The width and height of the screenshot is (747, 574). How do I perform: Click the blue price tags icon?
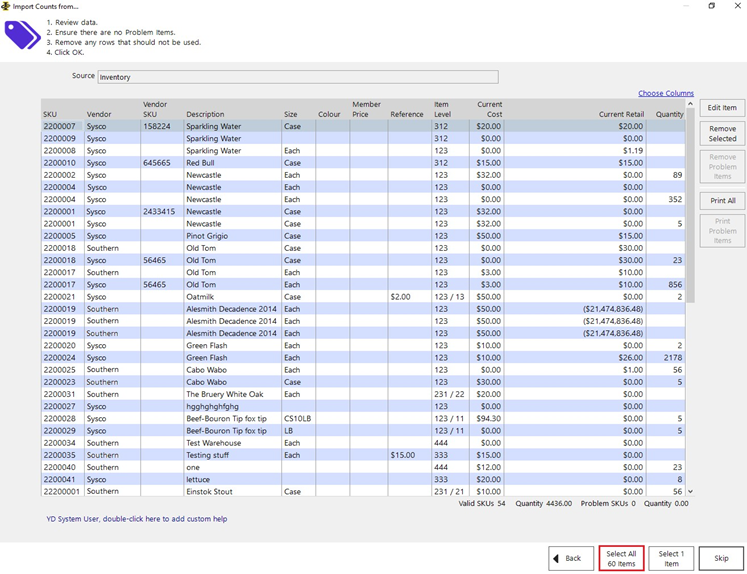pos(22,36)
